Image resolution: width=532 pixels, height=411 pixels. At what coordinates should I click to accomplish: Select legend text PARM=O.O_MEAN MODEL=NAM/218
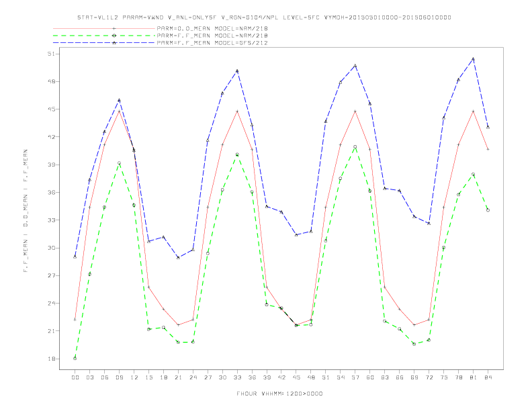(x=212, y=28)
